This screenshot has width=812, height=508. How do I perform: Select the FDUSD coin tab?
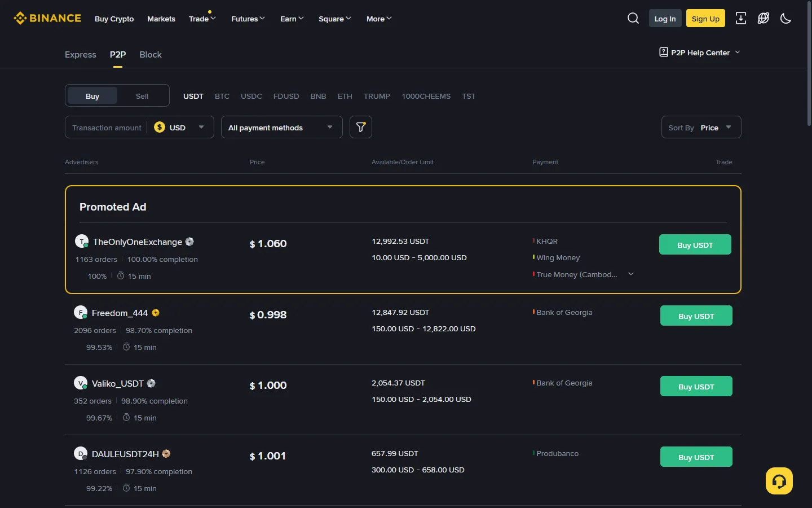click(286, 96)
